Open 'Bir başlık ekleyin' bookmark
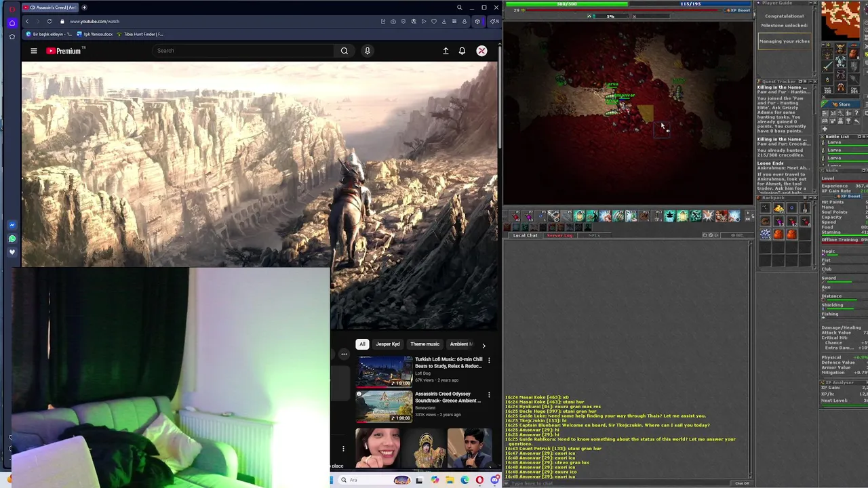 click(x=49, y=34)
